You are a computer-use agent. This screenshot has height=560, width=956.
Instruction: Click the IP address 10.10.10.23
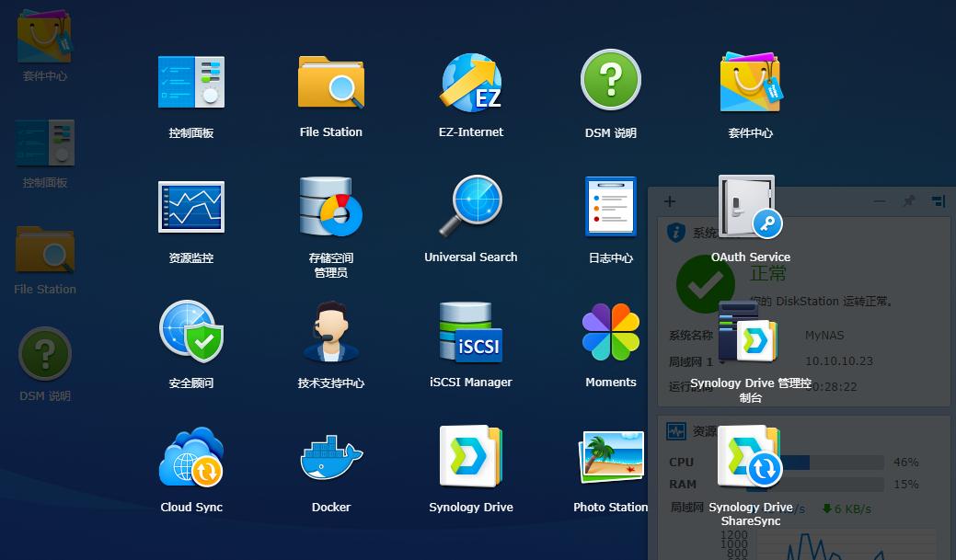coord(839,361)
